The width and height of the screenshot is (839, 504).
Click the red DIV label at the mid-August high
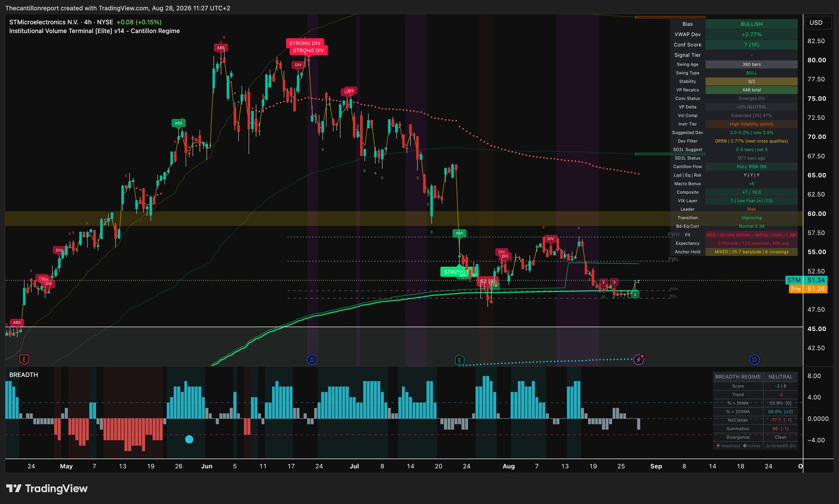pos(551,239)
